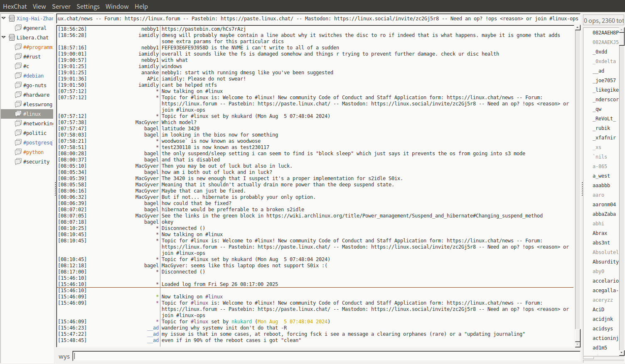Click the channel icon next to #hardware

click(x=18, y=95)
